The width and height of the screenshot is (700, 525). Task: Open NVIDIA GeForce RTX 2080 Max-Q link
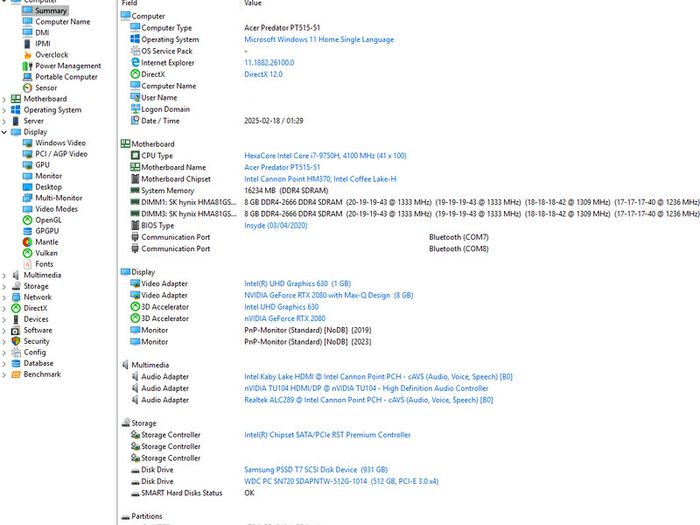coord(329,295)
